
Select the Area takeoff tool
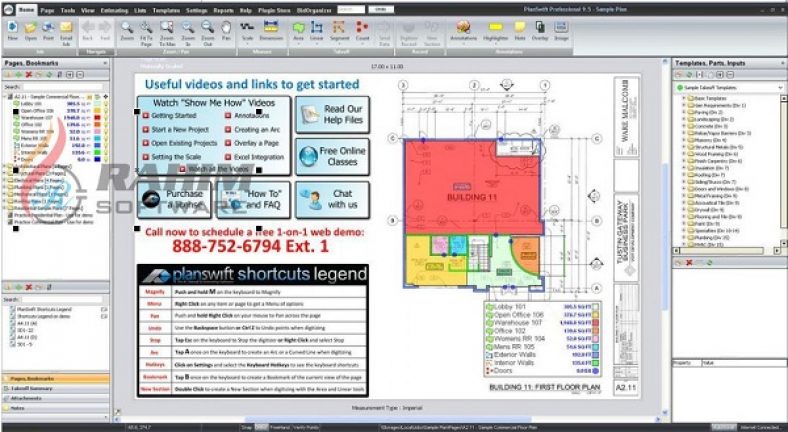tap(299, 28)
